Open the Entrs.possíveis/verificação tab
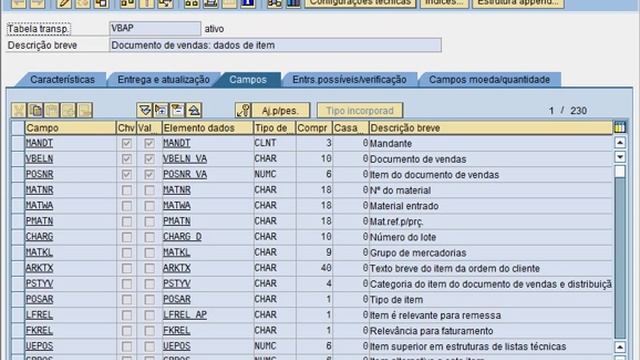The height and width of the screenshot is (360, 640). pos(349,80)
